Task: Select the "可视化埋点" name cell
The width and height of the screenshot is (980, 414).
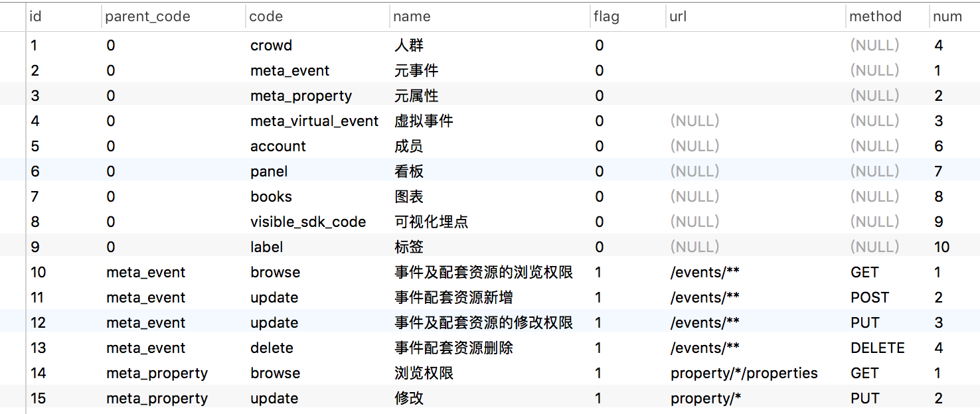Action: (431, 222)
